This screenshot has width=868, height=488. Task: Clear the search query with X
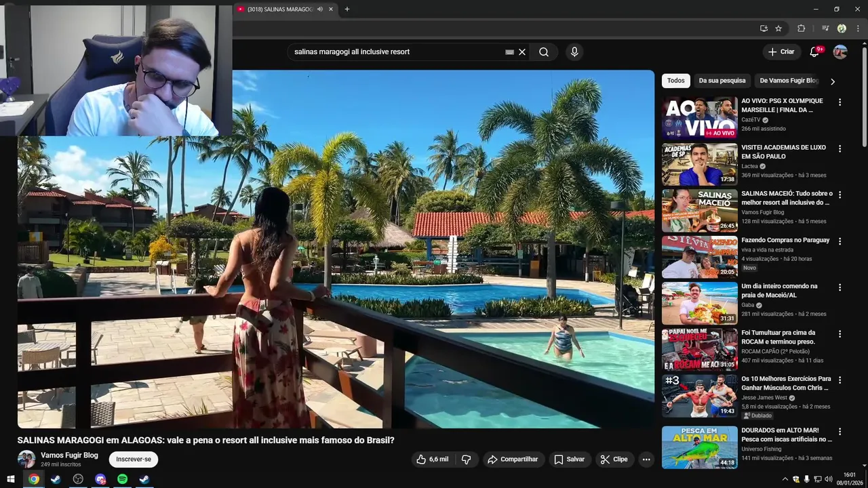click(522, 52)
